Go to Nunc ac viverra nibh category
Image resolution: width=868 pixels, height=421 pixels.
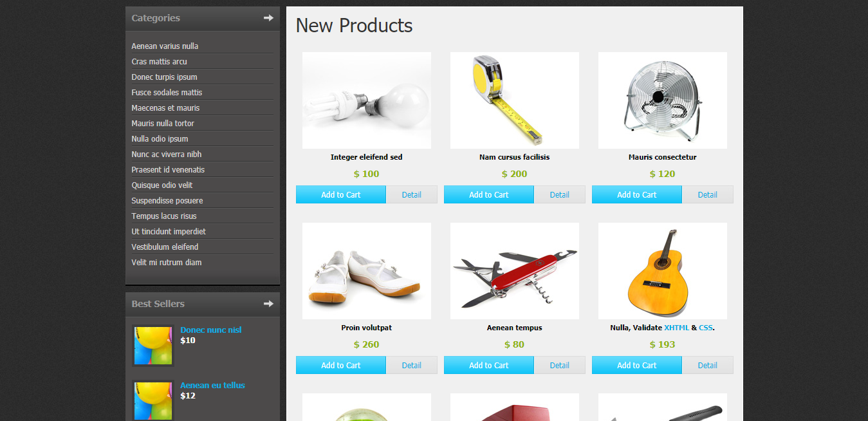167,154
